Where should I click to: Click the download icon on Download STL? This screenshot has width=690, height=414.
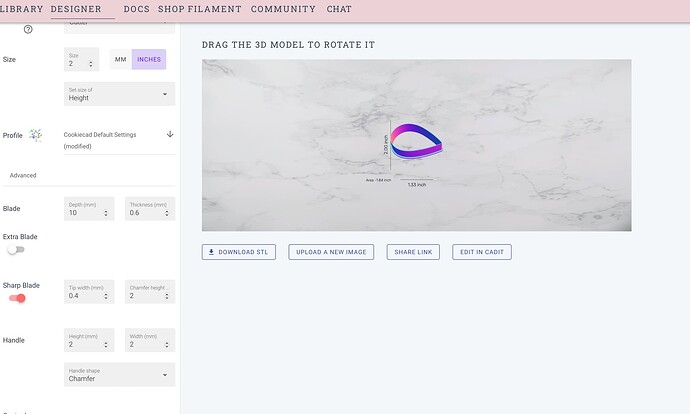coord(211,252)
